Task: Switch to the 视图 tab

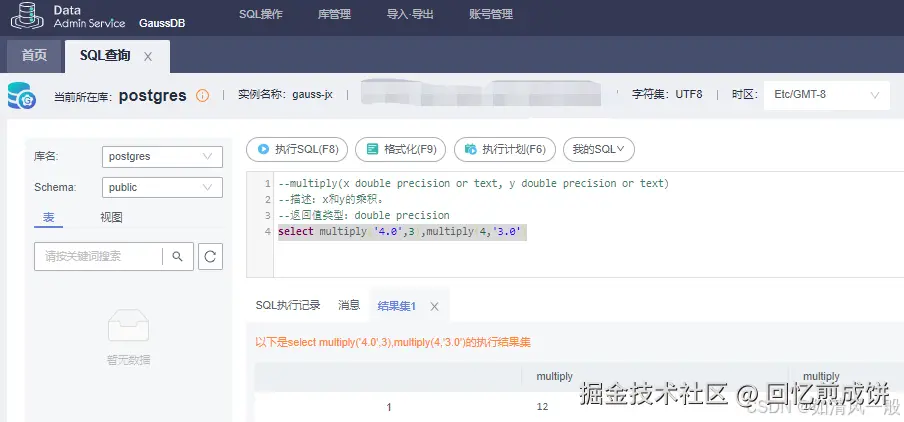Action: tap(111, 217)
